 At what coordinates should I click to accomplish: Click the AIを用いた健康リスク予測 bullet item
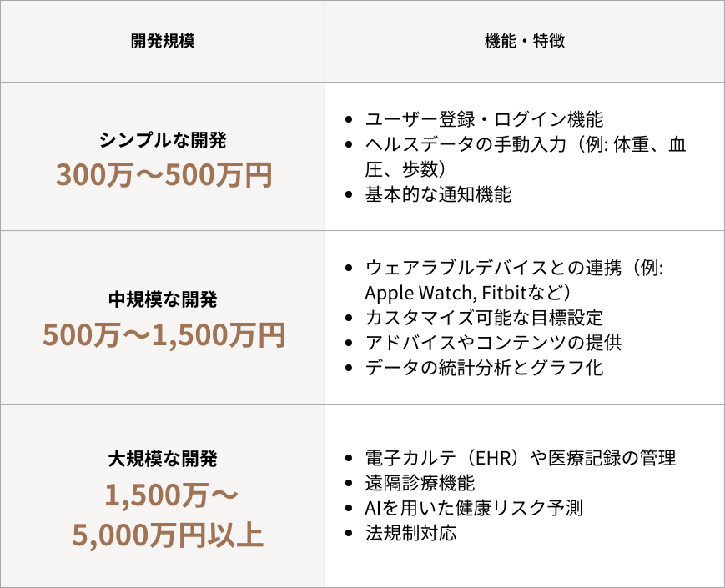(x=474, y=508)
